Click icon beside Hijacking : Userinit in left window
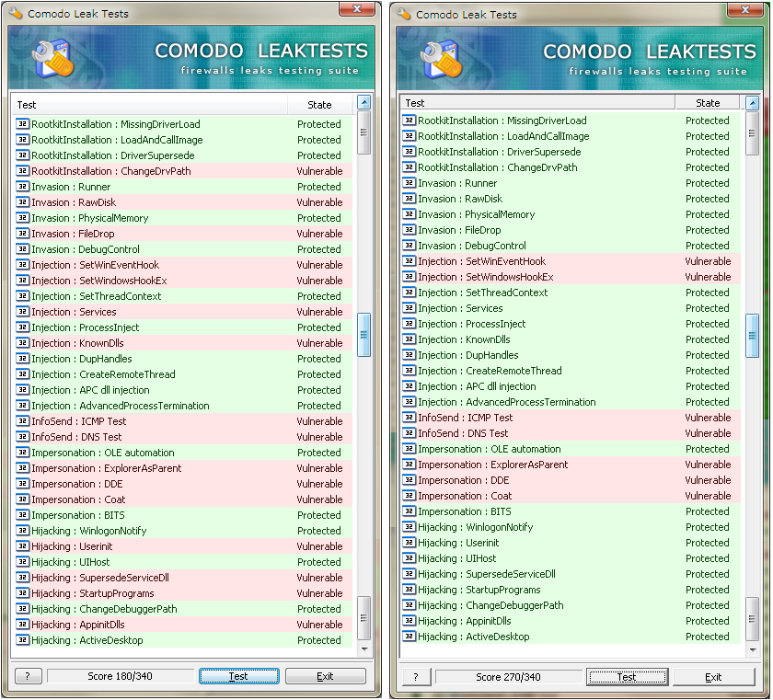 (22, 545)
